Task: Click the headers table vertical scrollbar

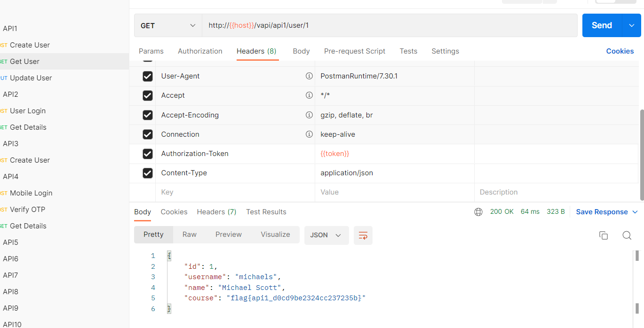Action: point(642,155)
